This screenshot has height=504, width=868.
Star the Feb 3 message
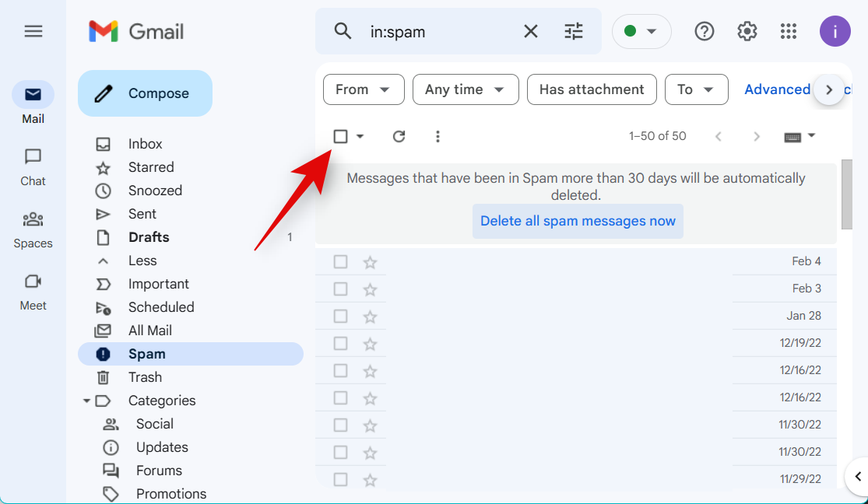click(x=370, y=289)
